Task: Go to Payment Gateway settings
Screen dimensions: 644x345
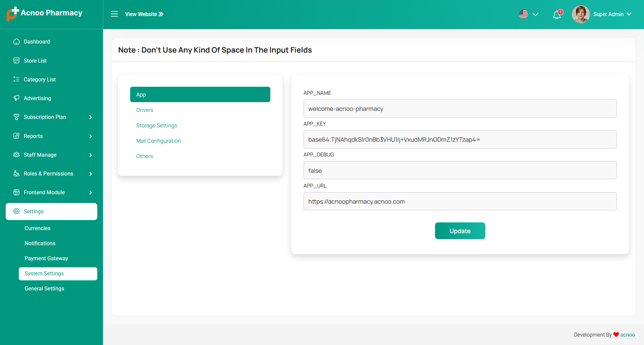Action: pos(46,258)
